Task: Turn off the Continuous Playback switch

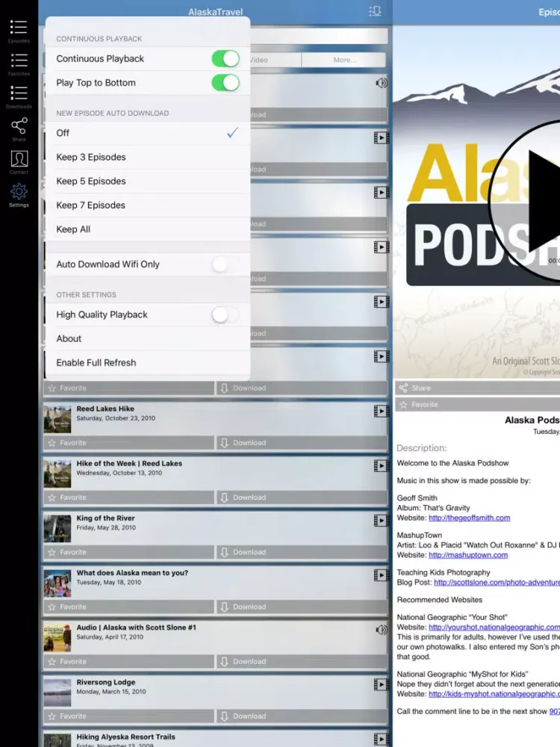Action: click(x=225, y=58)
